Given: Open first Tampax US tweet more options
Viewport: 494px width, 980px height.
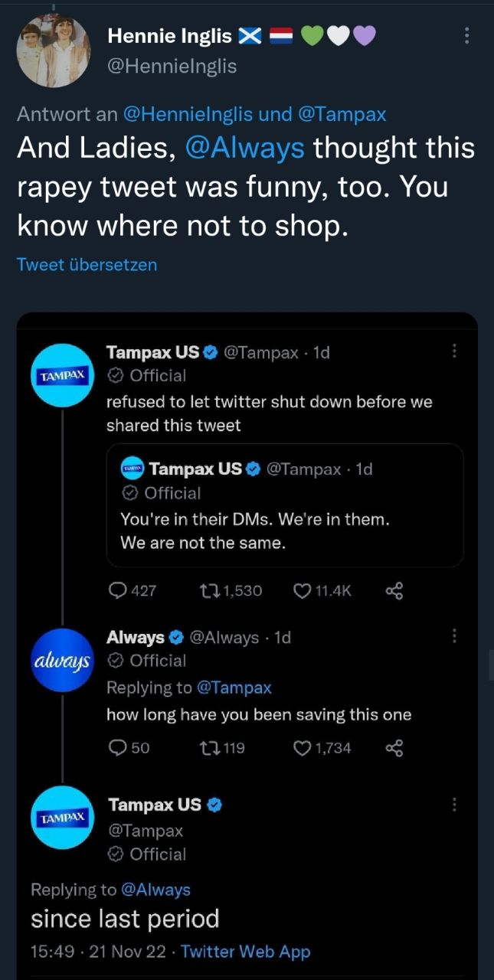Looking at the screenshot, I should [454, 351].
